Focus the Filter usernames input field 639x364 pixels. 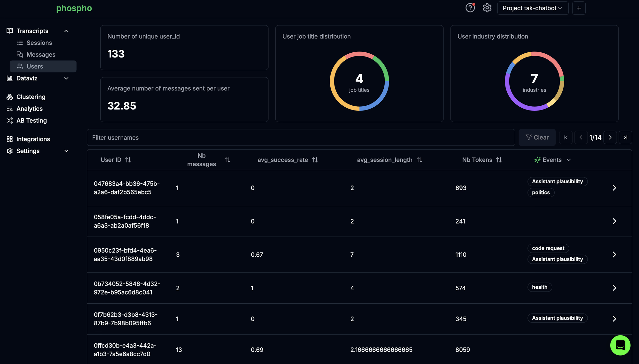coord(300,138)
